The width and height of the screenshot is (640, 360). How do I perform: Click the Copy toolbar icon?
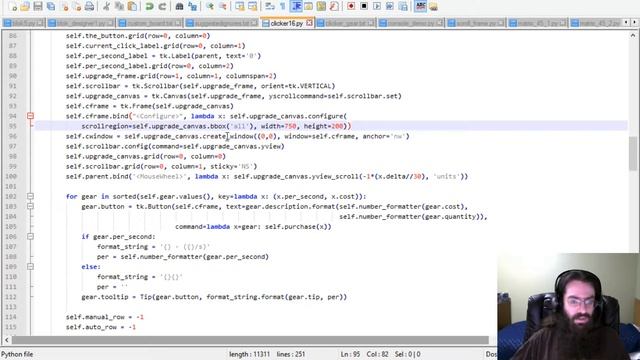coord(119,6)
